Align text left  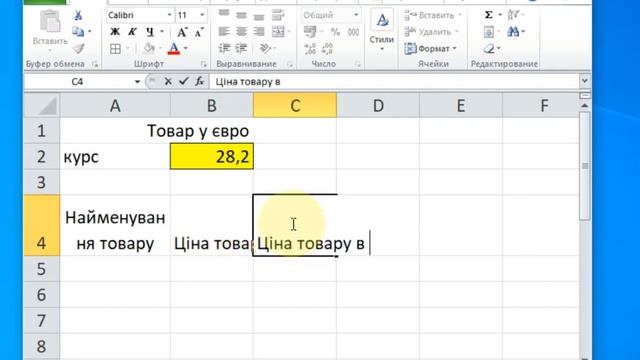coord(224,32)
